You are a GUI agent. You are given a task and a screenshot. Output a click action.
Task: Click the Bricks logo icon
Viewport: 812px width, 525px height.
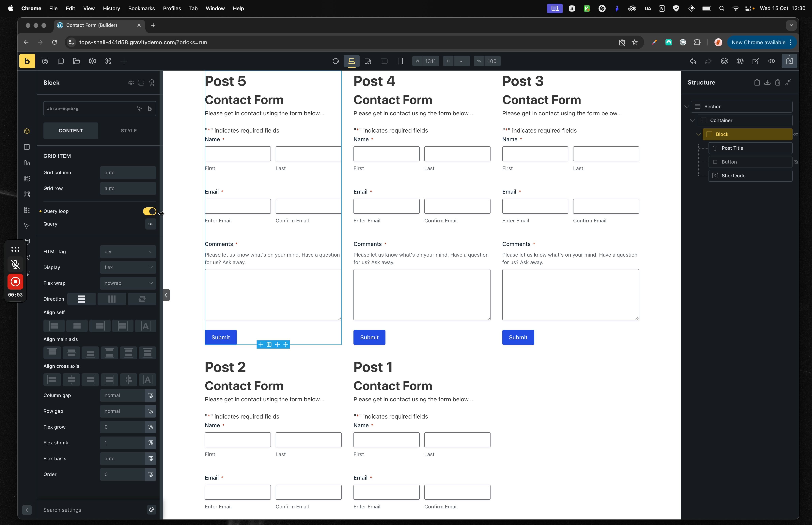click(x=27, y=61)
